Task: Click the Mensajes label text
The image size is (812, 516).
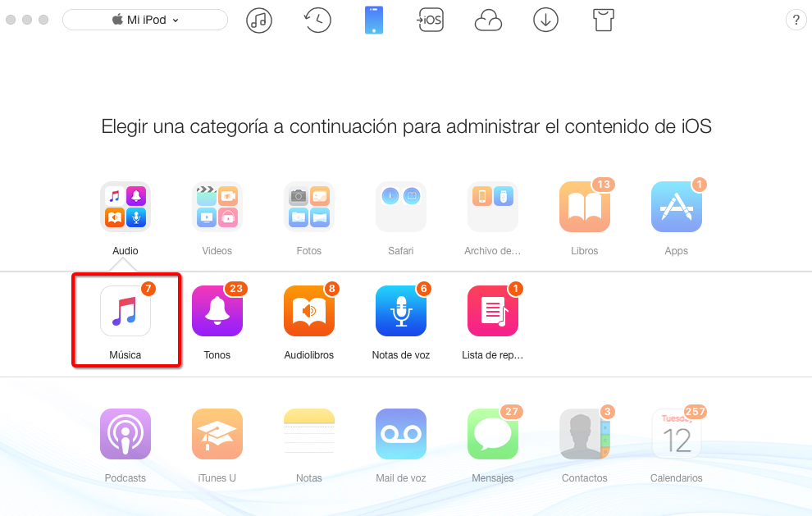Action: pos(492,478)
